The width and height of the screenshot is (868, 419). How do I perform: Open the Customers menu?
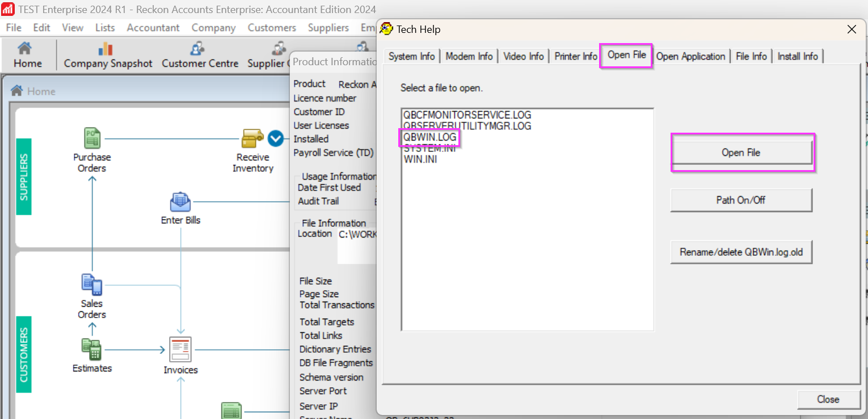(x=272, y=28)
